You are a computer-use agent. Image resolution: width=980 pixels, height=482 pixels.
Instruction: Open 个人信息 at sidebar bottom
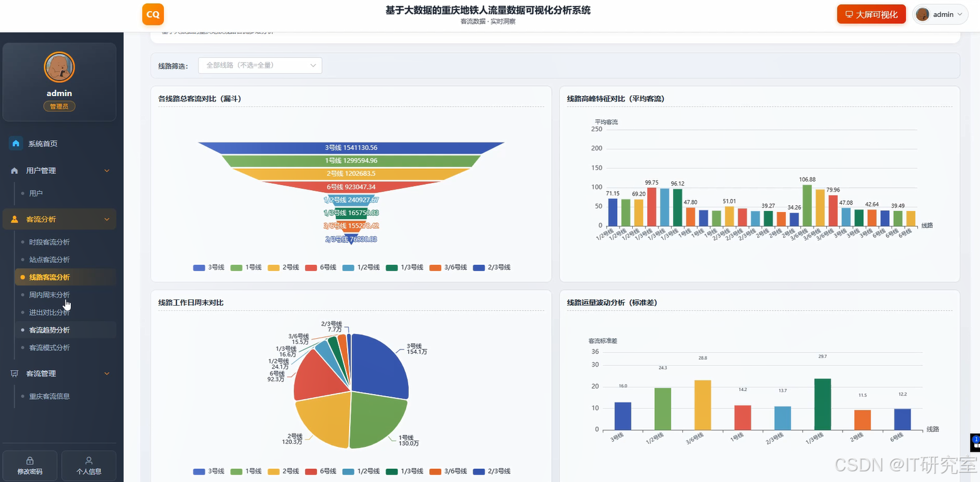pos(89,466)
